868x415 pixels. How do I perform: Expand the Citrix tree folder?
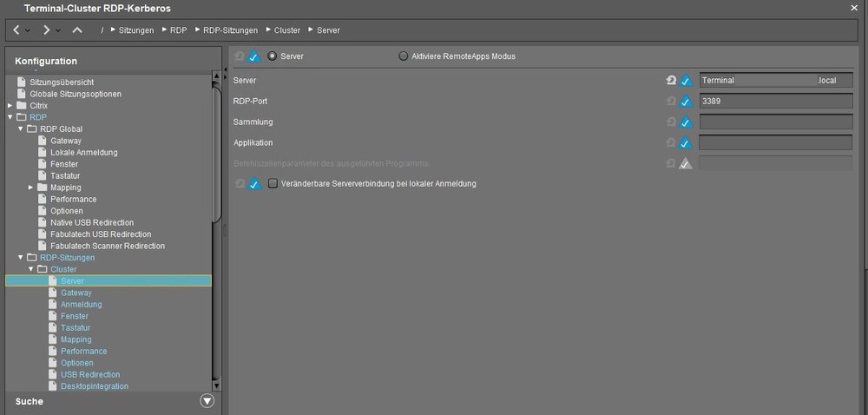10,105
